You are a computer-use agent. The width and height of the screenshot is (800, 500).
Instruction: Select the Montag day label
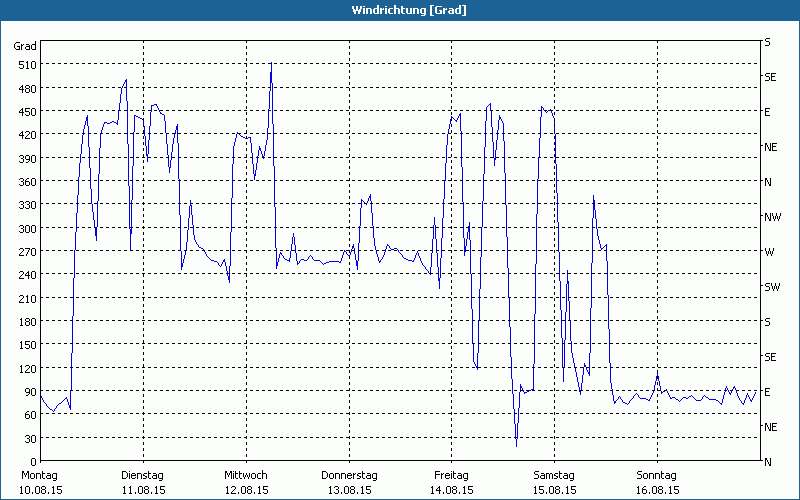pos(40,475)
